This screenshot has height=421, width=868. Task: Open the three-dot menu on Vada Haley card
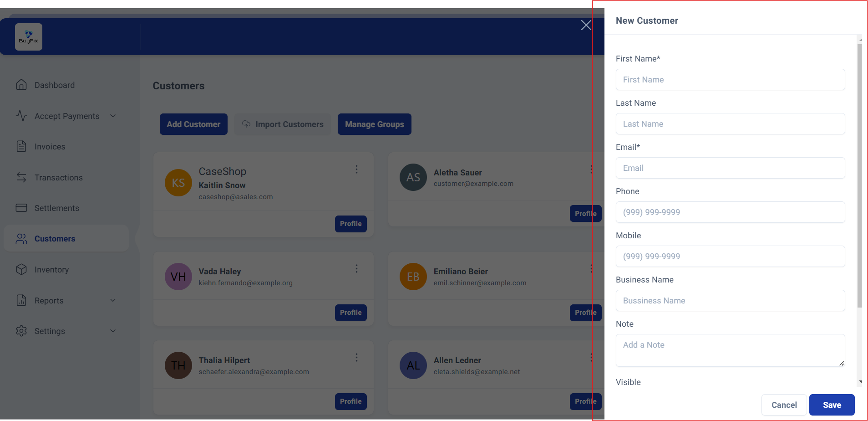(x=356, y=269)
